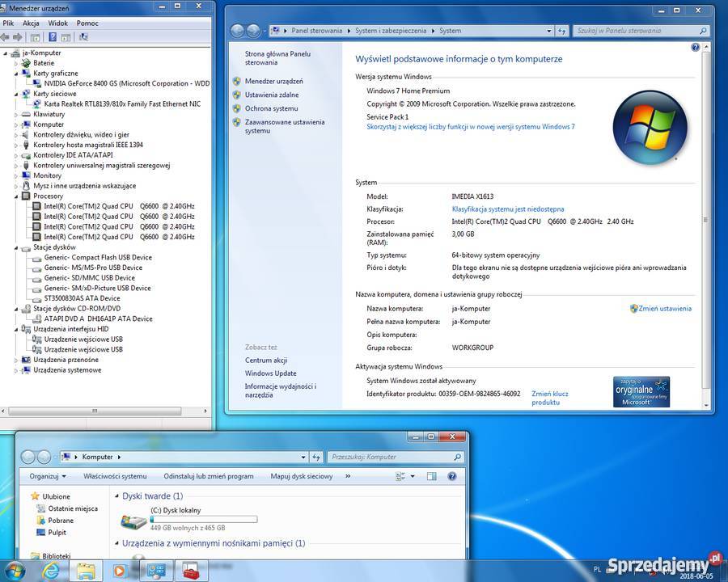Select Generic- Compact Flash USB Device

(x=98, y=258)
